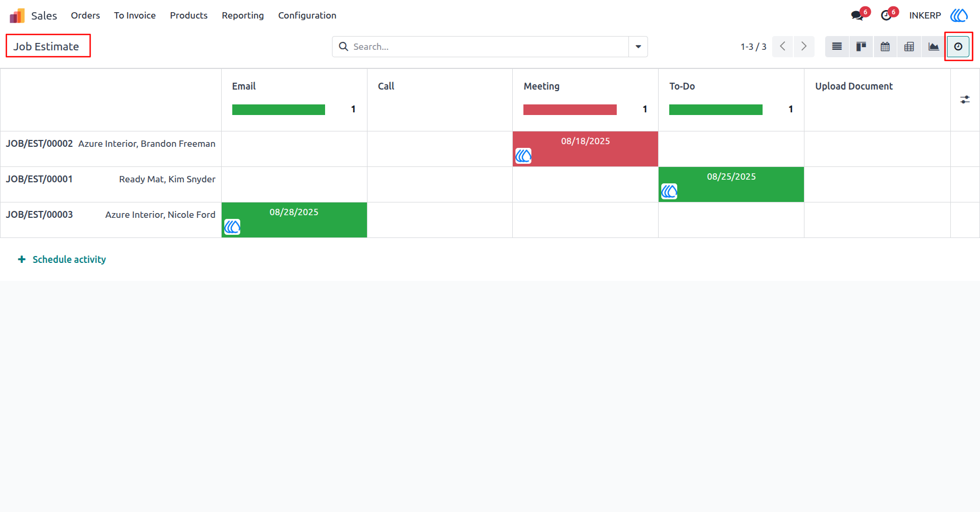The image size is (980, 512).
Task: Click the Call column header
Action: point(386,86)
